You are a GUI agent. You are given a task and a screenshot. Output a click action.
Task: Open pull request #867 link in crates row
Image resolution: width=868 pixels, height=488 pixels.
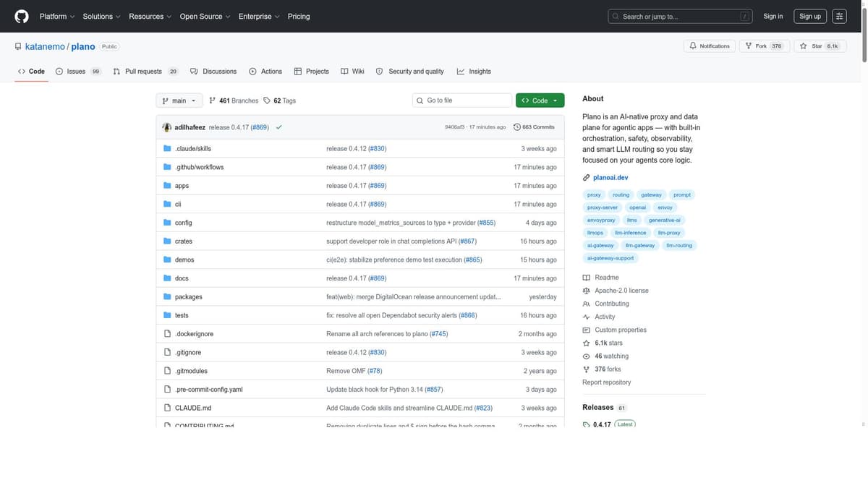467,241
